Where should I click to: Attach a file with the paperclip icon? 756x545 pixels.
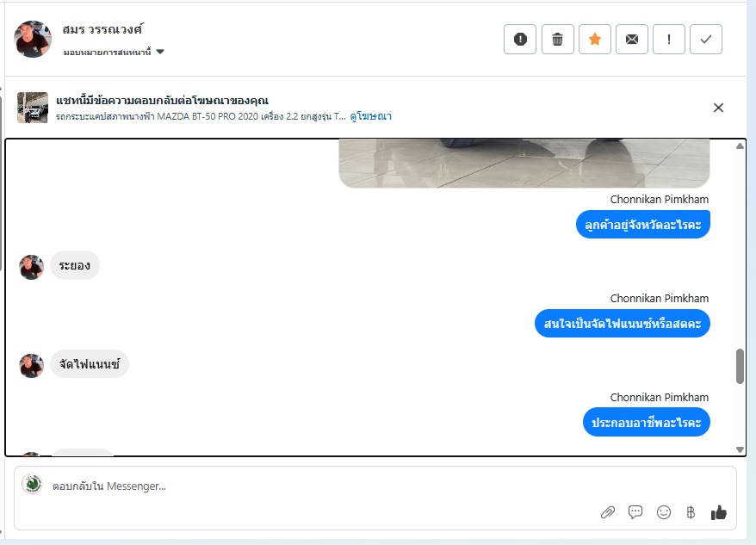pyautogui.click(x=608, y=512)
